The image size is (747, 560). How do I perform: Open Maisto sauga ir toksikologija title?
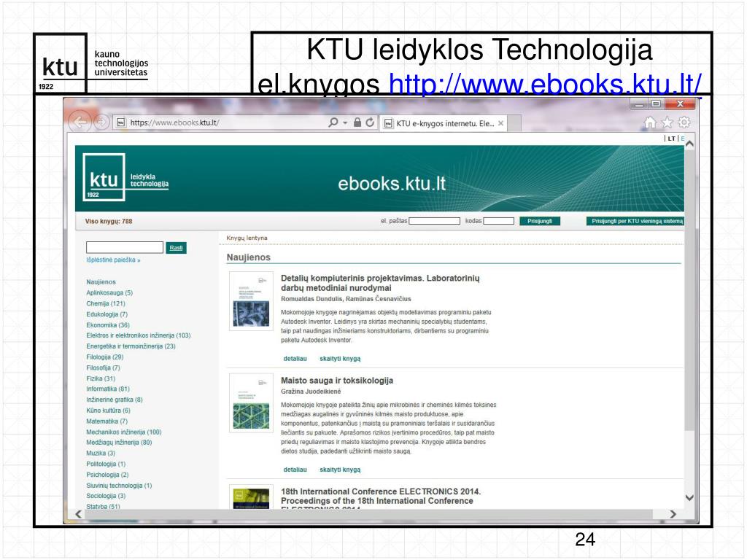click(x=337, y=381)
